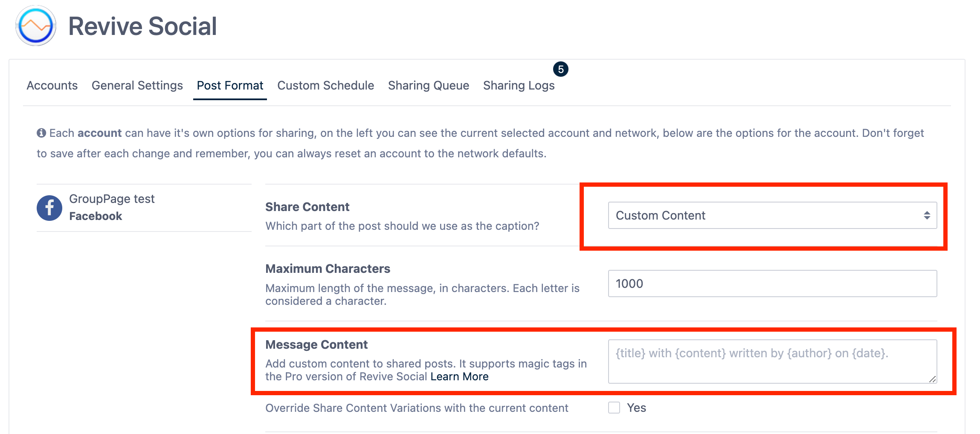This screenshot has width=980, height=434.
Task: Click the Revive Social heading text
Action: pos(142,26)
